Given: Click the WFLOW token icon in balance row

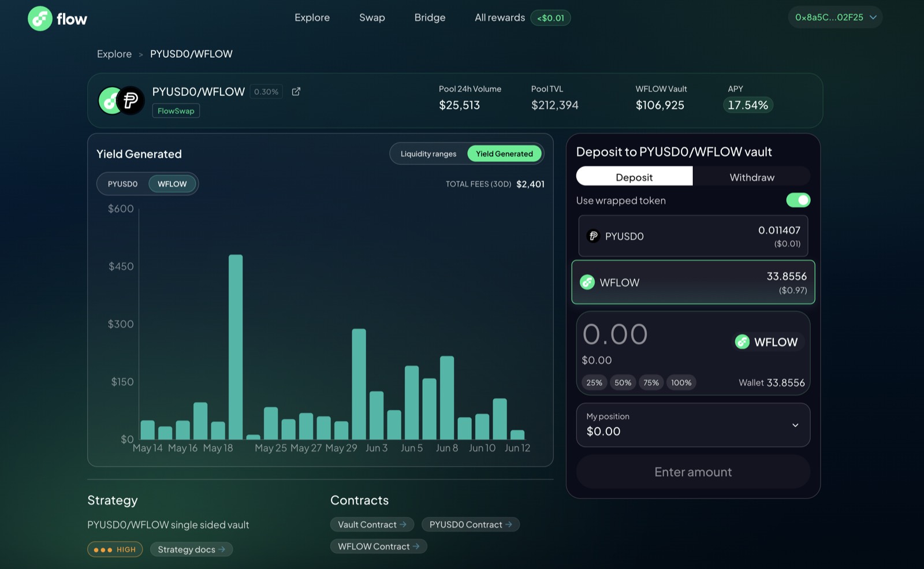Looking at the screenshot, I should pyautogui.click(x=587, y=282).
